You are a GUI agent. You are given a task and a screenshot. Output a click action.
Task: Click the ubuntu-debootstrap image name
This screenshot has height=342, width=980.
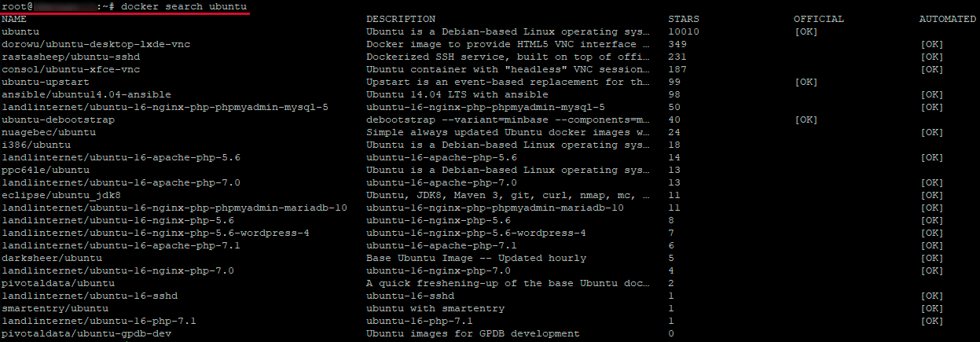click(58, 120)
